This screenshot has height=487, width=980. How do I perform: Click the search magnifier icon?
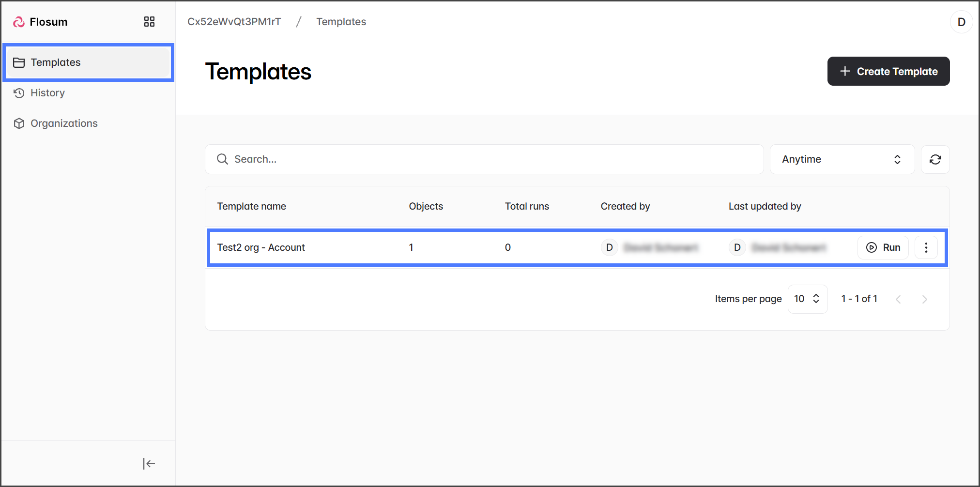(222, 159)
